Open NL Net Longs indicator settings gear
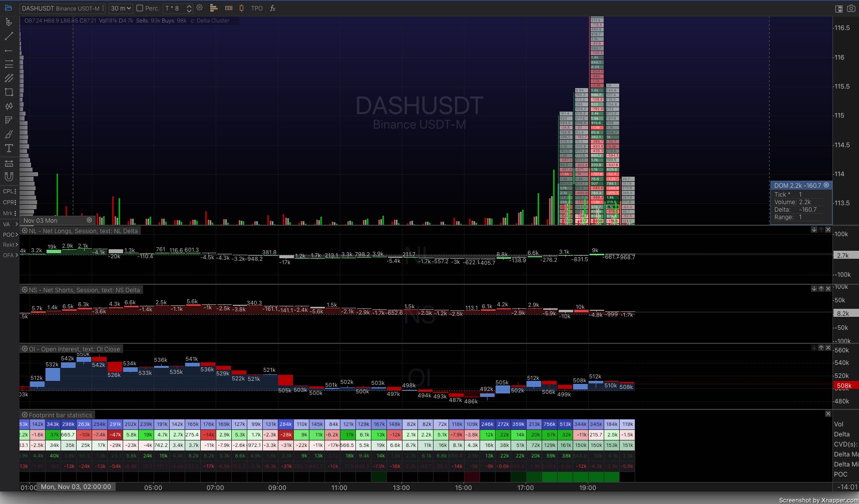The width and height of the screenshot is (859, 504). pos(25,231)
